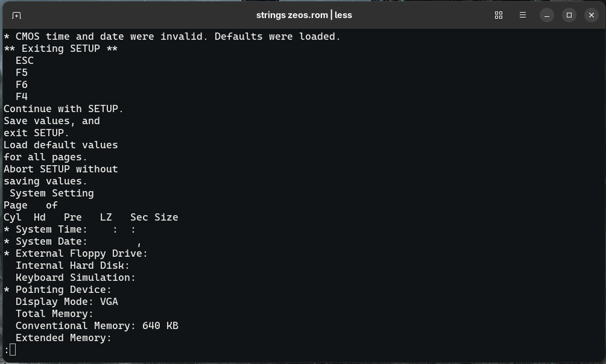
Task: Open the hamburger main menu
Action: point(523,15)
